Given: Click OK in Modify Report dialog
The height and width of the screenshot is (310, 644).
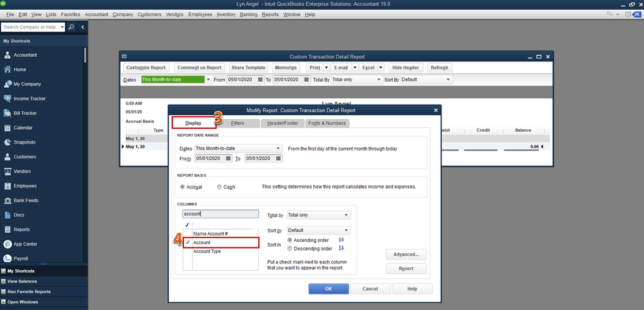Looking at the screenshot, I should pyautogui.click(x=328, y=289).
